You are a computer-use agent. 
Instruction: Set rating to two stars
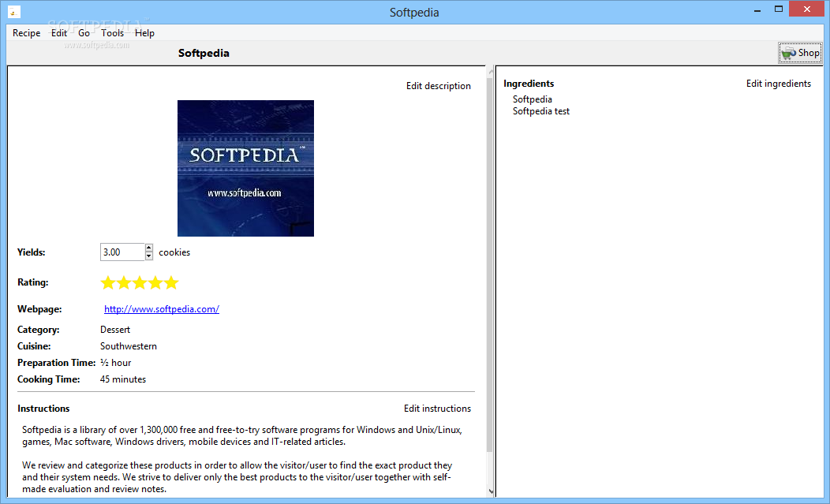(x=124, y=282)
